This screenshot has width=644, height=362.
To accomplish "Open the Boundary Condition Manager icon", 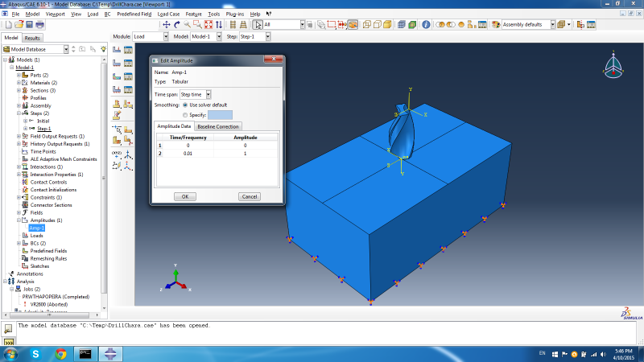I will pyautogui.click(x=128, y=63).
